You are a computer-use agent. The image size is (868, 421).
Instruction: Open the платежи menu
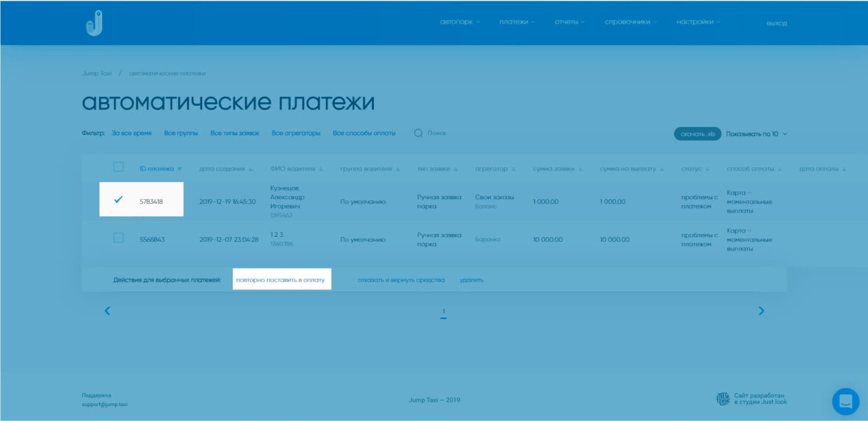click(517, 22)
